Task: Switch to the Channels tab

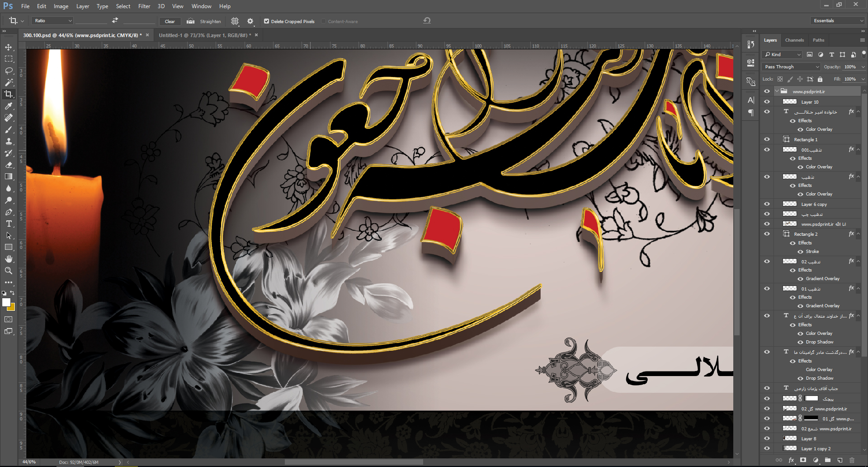Action: point(794,40)
